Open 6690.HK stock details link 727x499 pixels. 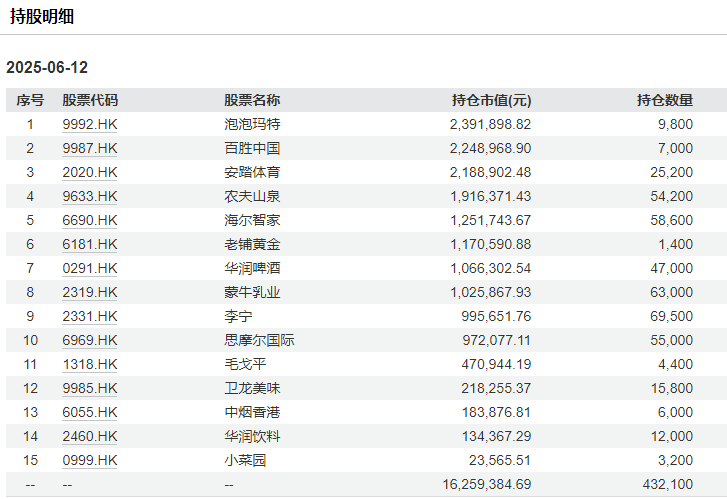89,220
